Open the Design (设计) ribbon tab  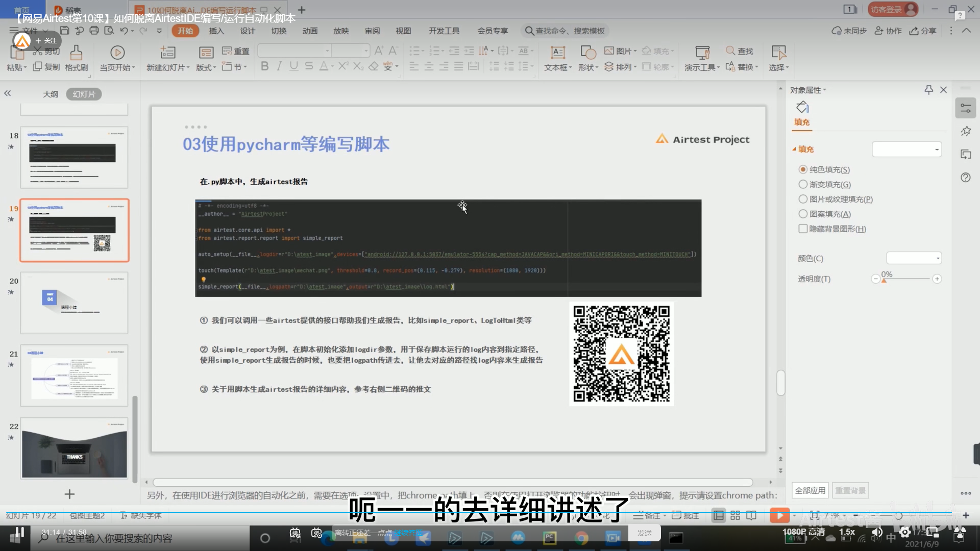[x=248, y=31]
